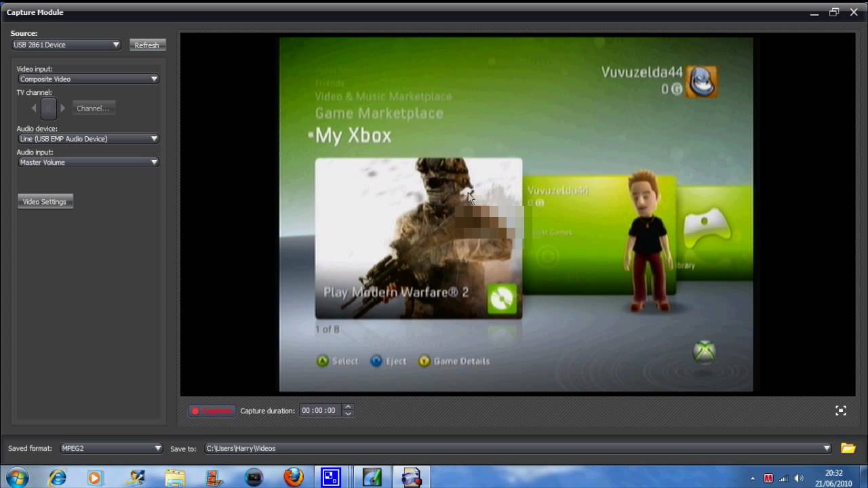This screenshot has height=488, width=868.
Task: Click the 'Source:' label
Action: coord(24,33)
